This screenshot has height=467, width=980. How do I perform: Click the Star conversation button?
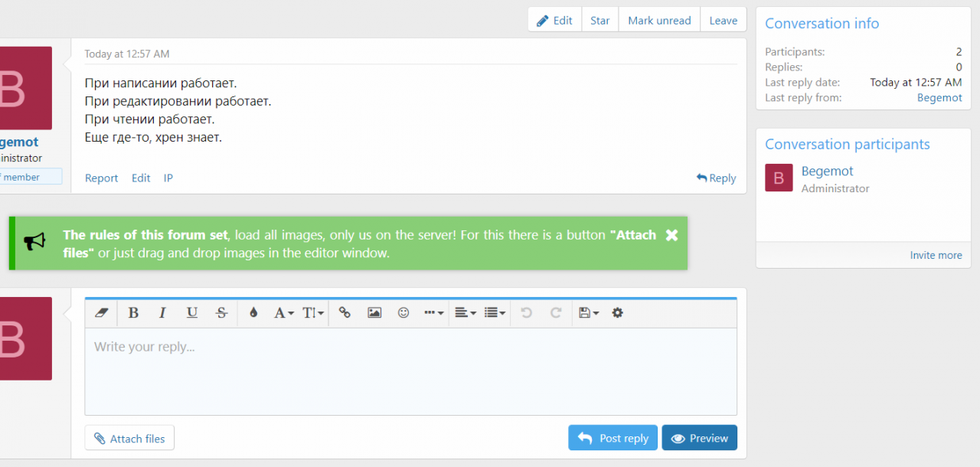point(599,21)
